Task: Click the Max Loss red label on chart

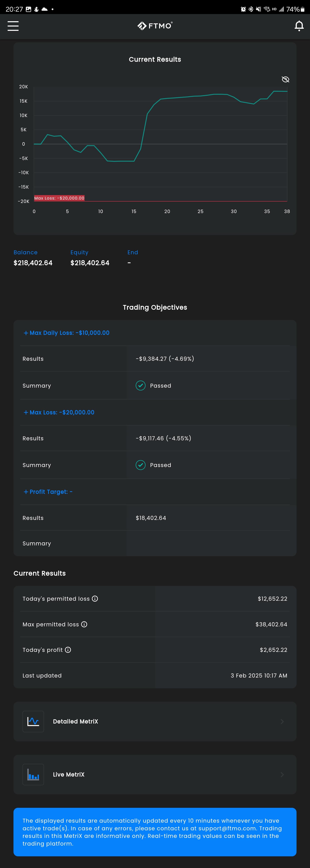Action: coord(59,198)
